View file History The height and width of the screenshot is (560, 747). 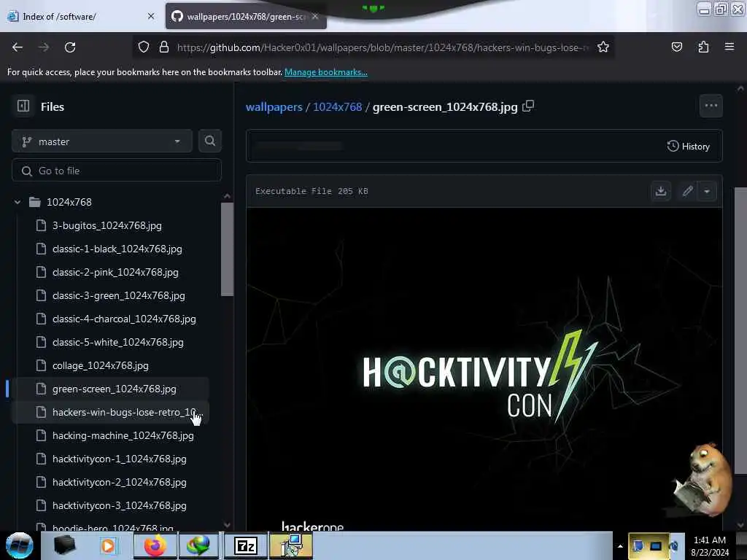(x=689, y=146)
